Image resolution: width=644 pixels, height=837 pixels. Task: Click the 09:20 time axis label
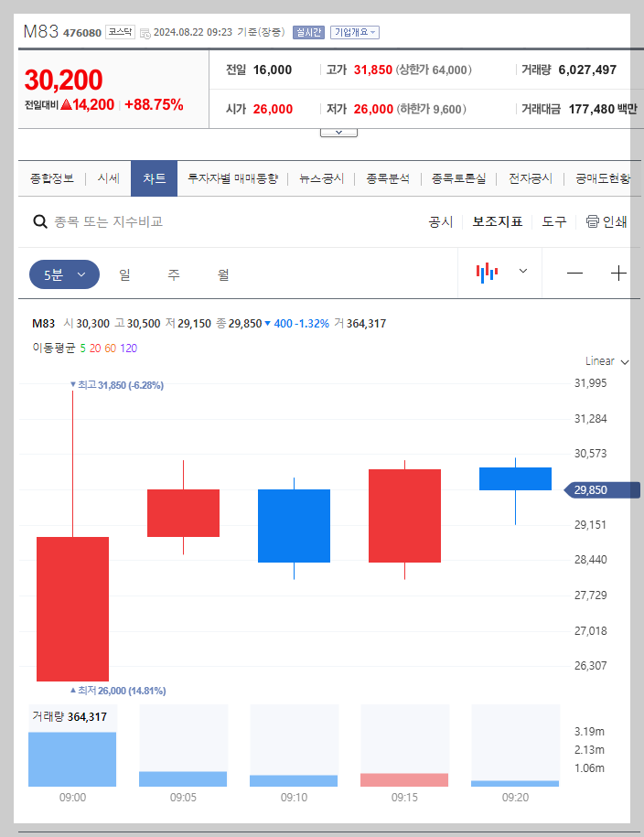pyautogui.click(x=515, y=798)
